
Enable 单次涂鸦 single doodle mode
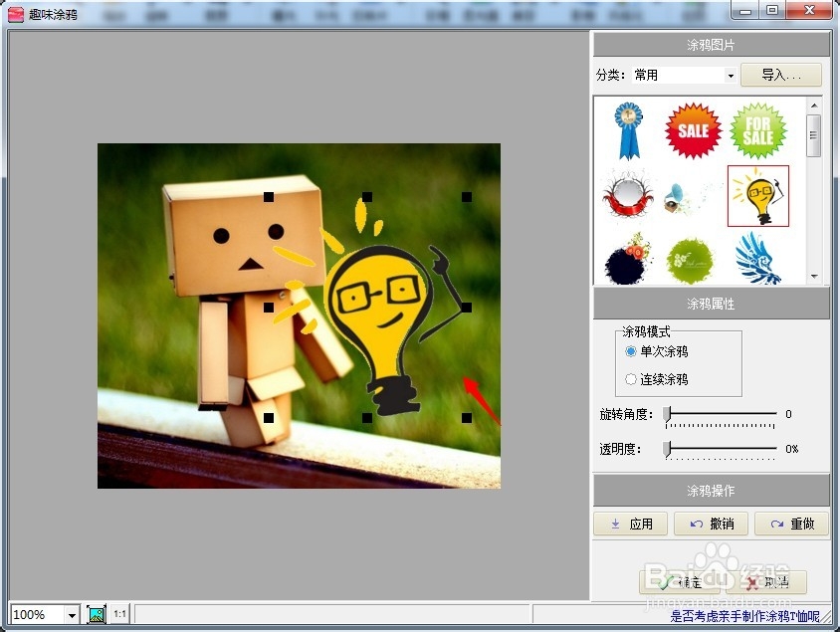coord(631,351)
